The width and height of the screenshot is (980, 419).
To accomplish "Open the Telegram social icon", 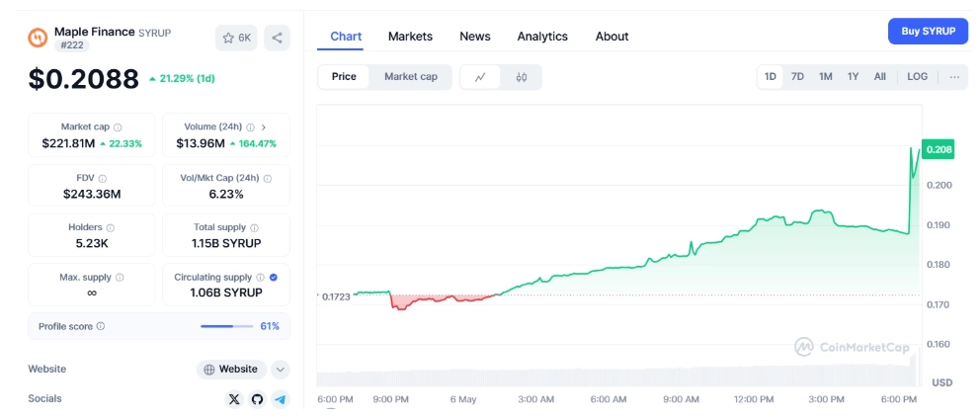I will pyautogui.click(x=280, y=399).
